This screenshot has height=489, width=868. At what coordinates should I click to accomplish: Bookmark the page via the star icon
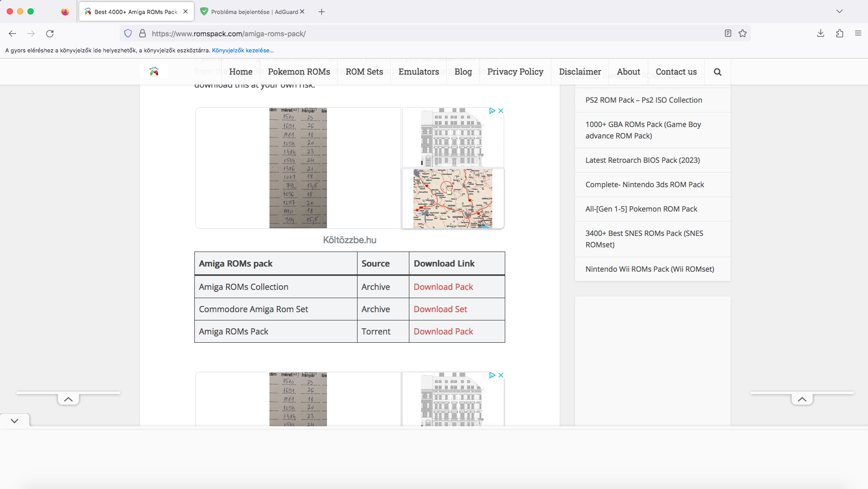tap(743, 33)
